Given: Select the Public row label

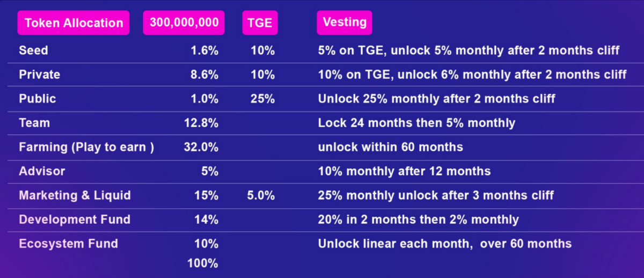Looking at the screenshot, I should pos(38,99).
